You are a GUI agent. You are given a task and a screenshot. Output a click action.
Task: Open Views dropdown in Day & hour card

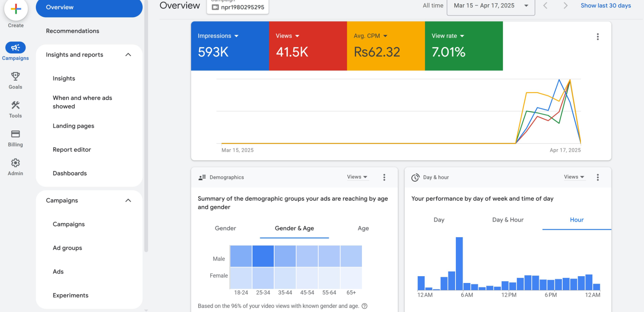[x=574, y=177]
